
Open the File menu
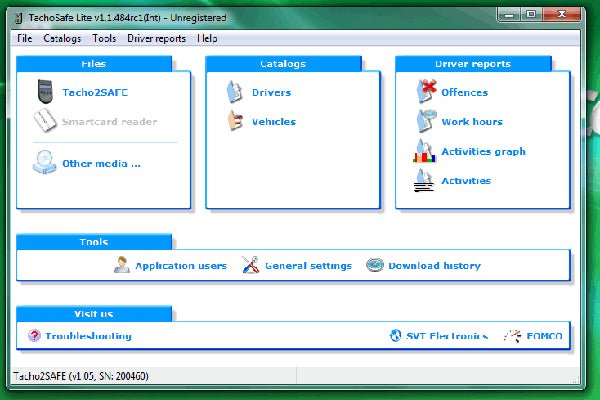(24, 38)
